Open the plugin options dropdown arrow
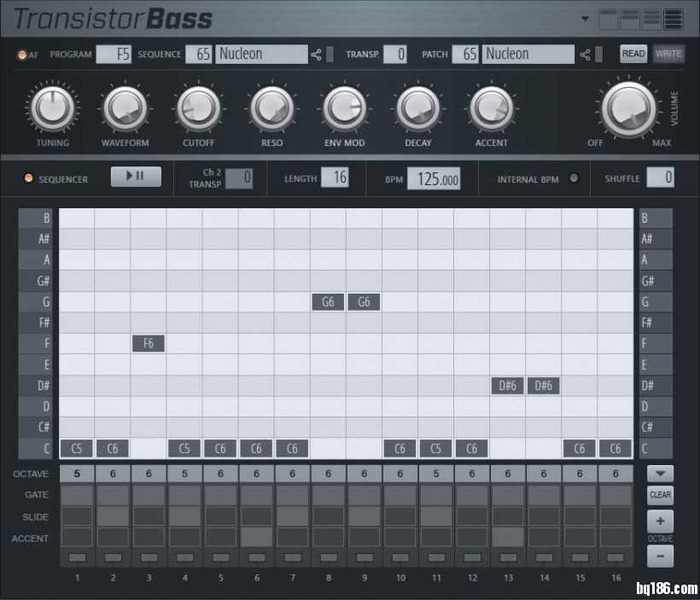 tap(585, 18)
